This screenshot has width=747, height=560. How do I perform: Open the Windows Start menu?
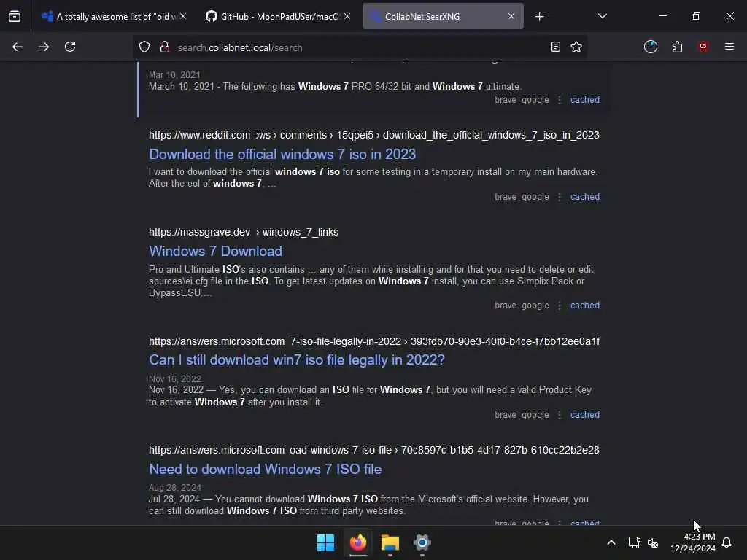326,542
